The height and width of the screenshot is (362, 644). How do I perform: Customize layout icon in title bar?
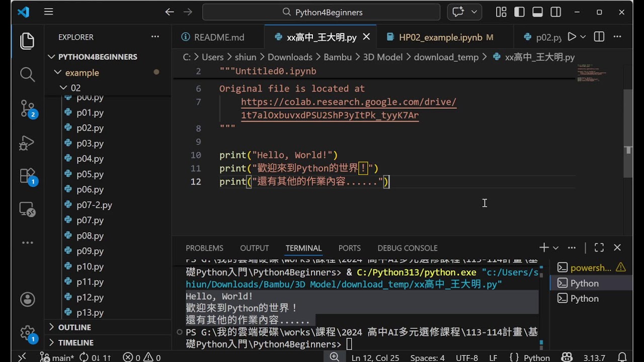tap(501, 12)
